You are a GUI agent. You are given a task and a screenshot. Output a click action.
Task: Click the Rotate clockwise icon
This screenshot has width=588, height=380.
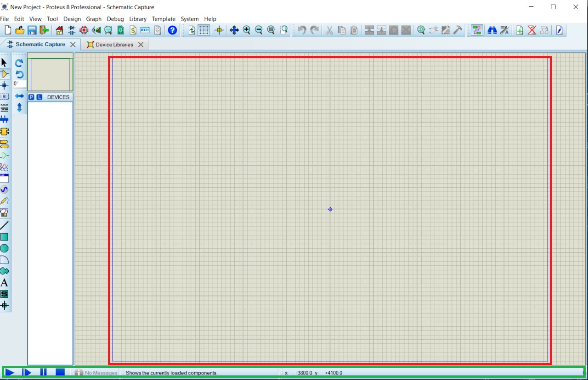coord(19,63)
